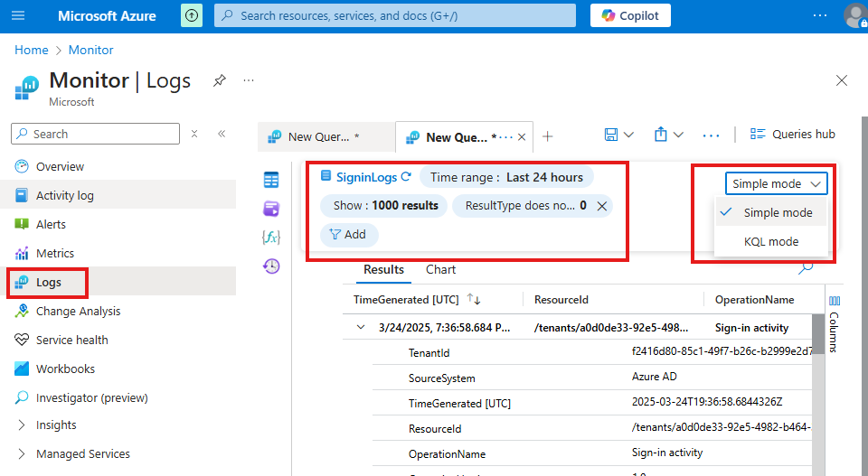868x476 pixels.
Task: Choose Simple mode option
Action: point(771,213)
